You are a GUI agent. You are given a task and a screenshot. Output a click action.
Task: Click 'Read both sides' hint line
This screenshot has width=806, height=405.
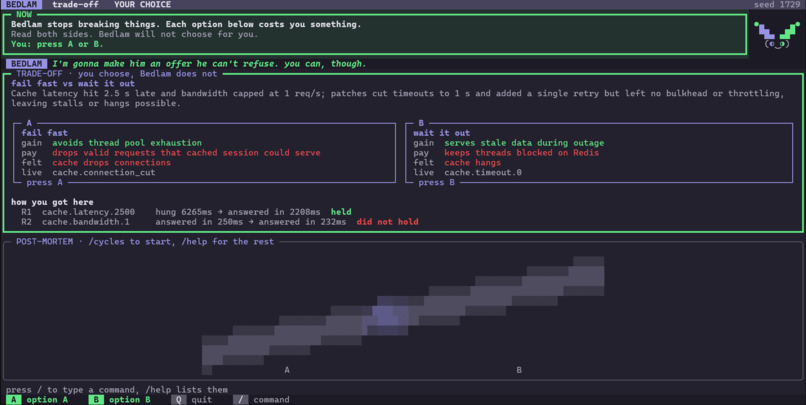click(135, 34)
